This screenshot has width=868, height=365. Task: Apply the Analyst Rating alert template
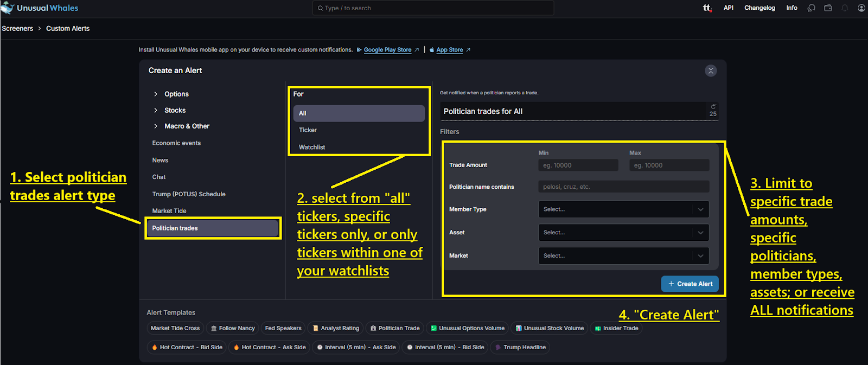click(x=335, y=328)
